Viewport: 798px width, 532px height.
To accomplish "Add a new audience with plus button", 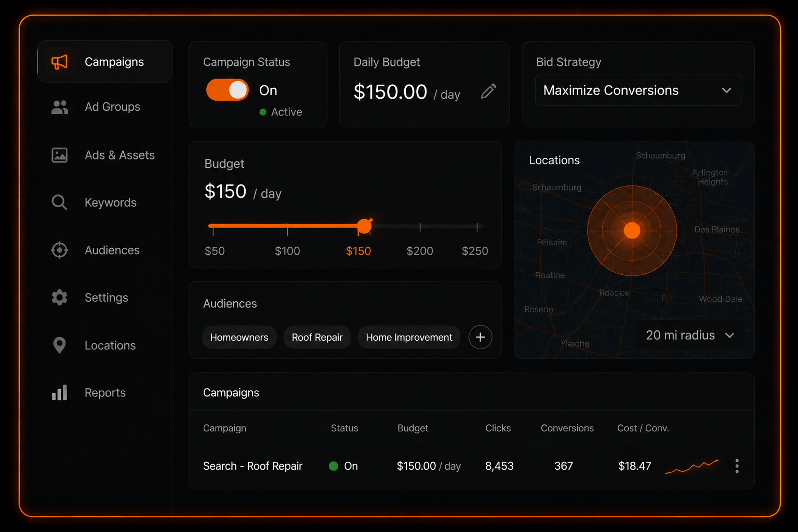I will coord(481,337).
